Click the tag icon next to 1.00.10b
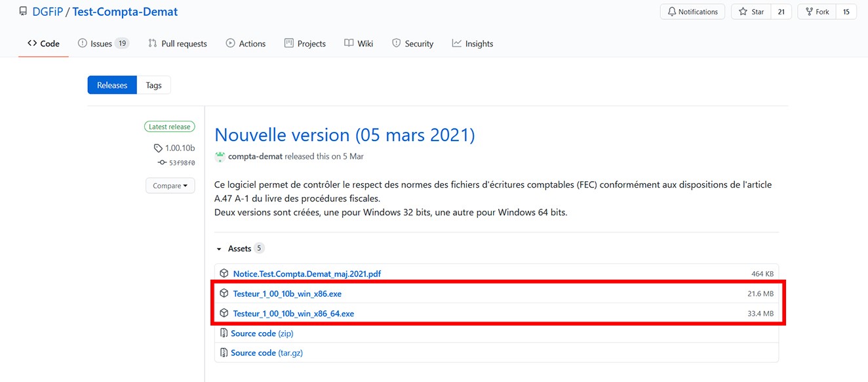This screenshot has height=382, width=868. pos(158,148)
